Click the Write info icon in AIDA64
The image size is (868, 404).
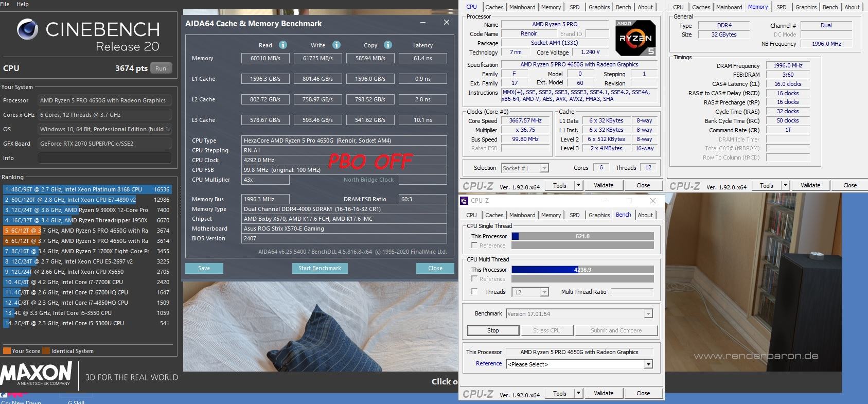click(x=336, y=45)
